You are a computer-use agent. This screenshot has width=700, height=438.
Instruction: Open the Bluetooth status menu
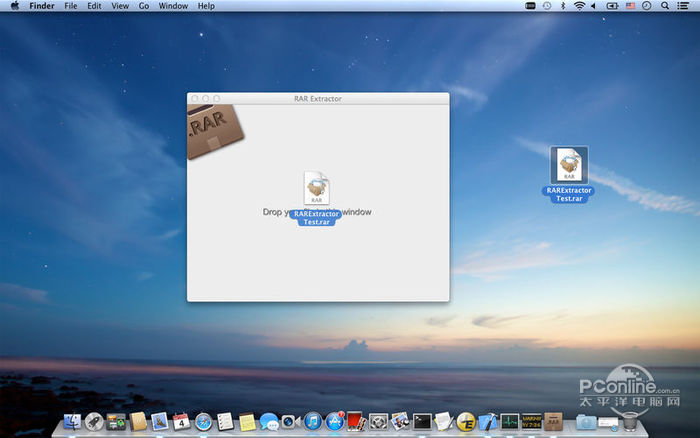(561, 6)
